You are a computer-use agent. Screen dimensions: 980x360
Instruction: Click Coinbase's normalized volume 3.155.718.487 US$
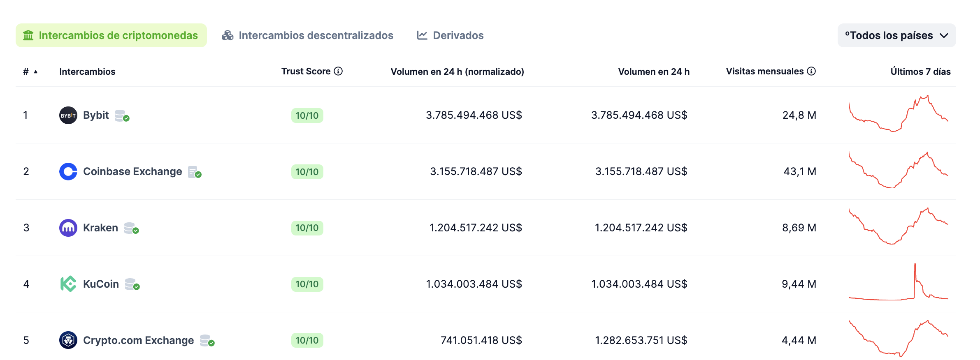476,171
